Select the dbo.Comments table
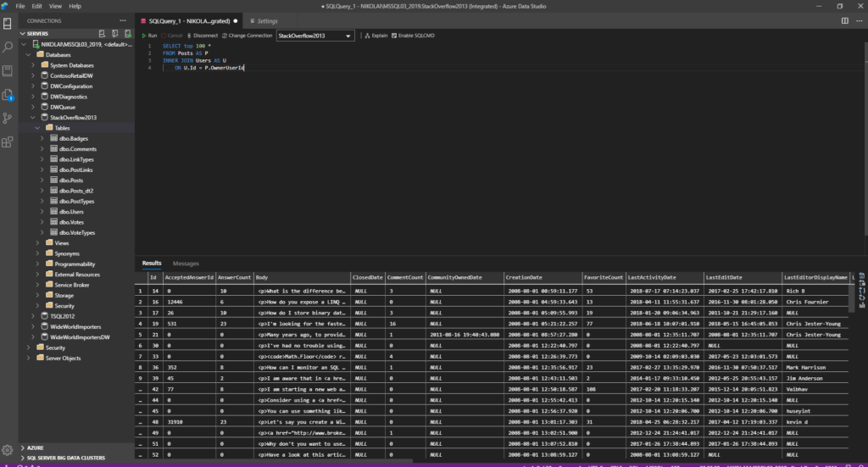Image resolution: width=868 pixels, height=467 pixels. coord(77,149)
